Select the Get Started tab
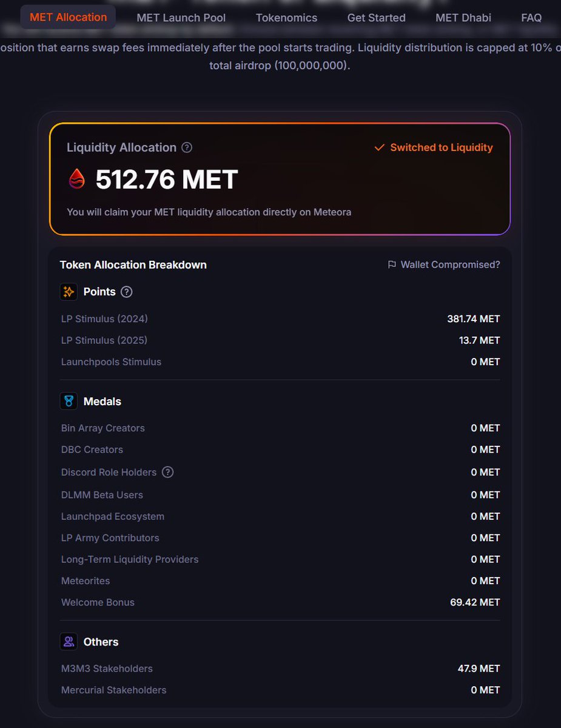 pyautogui.click(x=376, y=18)
